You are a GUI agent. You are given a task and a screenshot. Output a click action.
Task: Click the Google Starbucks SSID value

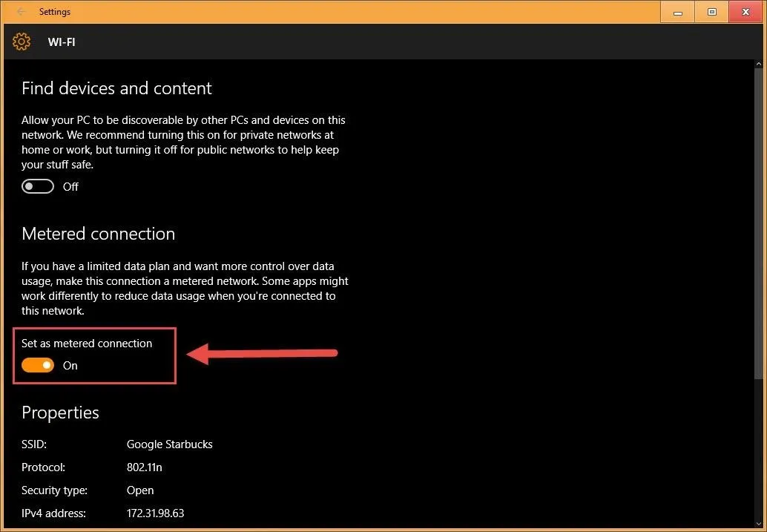click(170, 444)
